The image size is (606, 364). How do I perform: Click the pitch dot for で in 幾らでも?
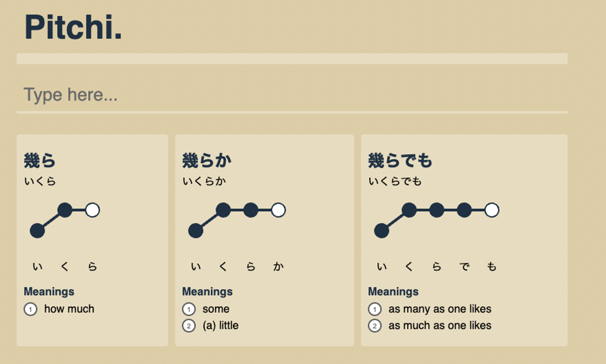[x=464, y=210]
